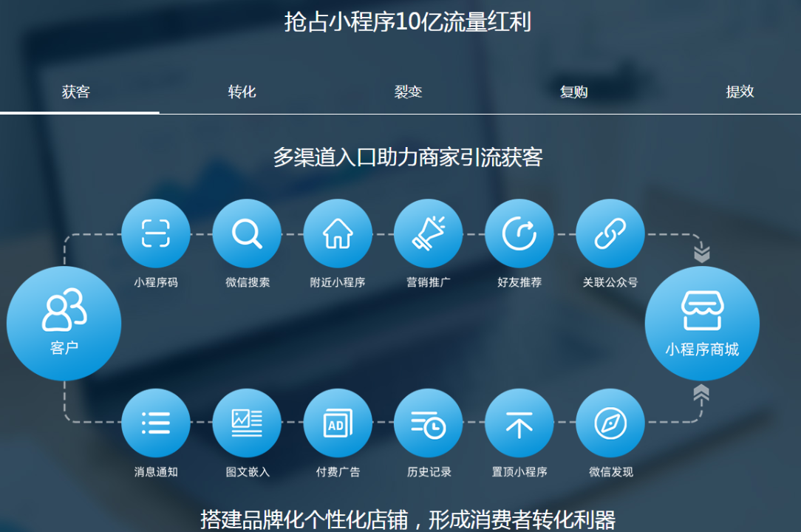Click the large 客户 people circle
Image resolution: width=801 pixels, height=532 pixels.
click(64, 324)
